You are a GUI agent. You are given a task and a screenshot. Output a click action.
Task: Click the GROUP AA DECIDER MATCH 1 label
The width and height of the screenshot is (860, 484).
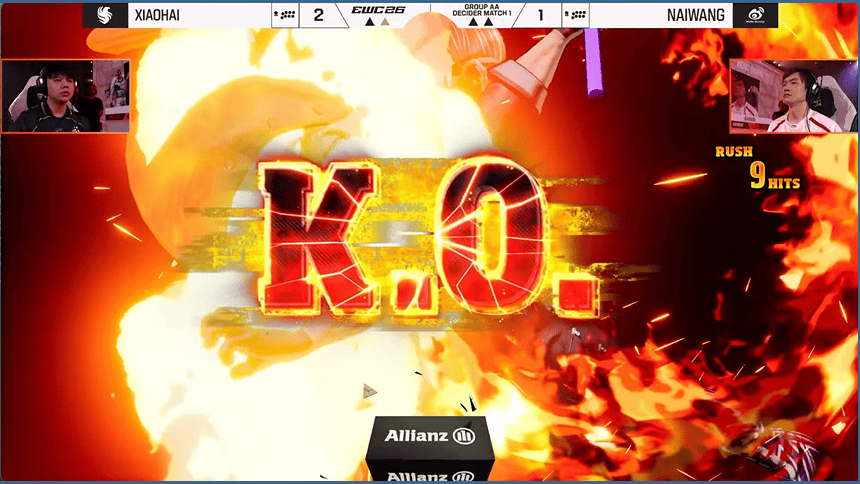(481, 10)
